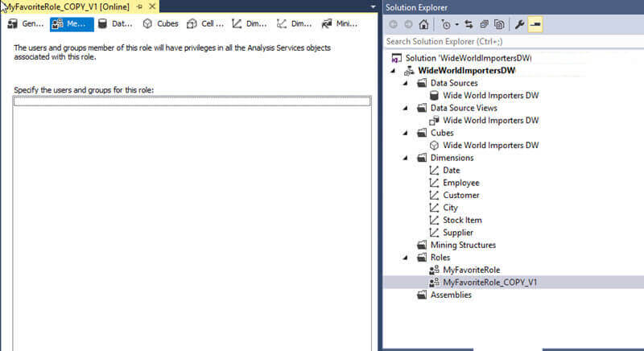Open the document tab overflow dropdown
This screenshot has width=644, height=351.
click(373, 6)
